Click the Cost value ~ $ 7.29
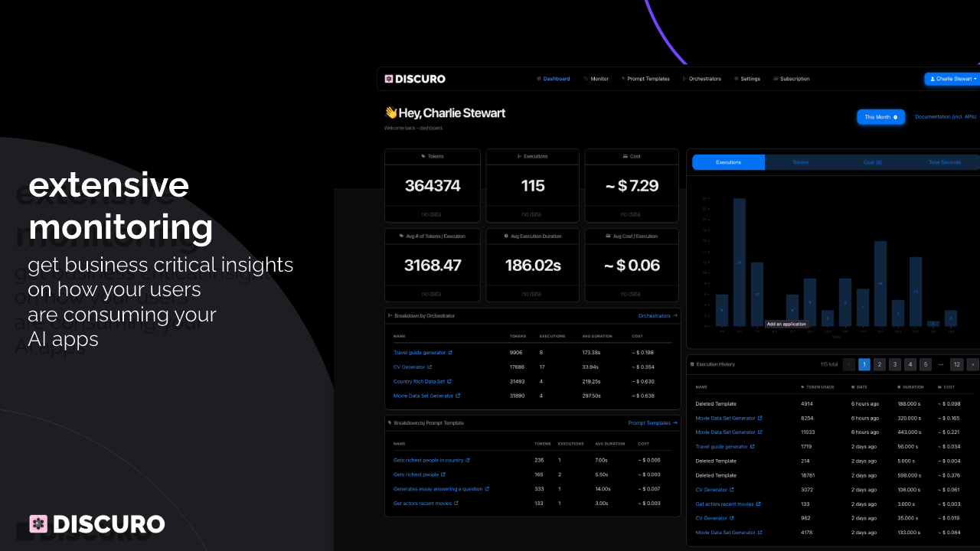Viewport: 980px width, 551px height. [x=632, y=186]
